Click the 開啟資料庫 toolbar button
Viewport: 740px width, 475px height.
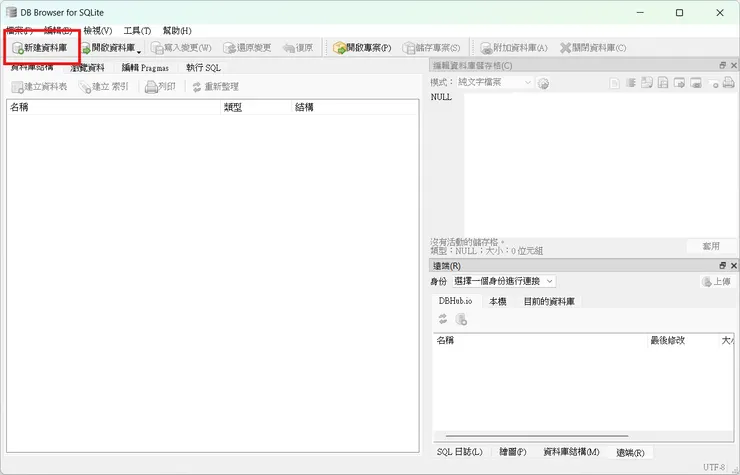(x=108, y=48)
